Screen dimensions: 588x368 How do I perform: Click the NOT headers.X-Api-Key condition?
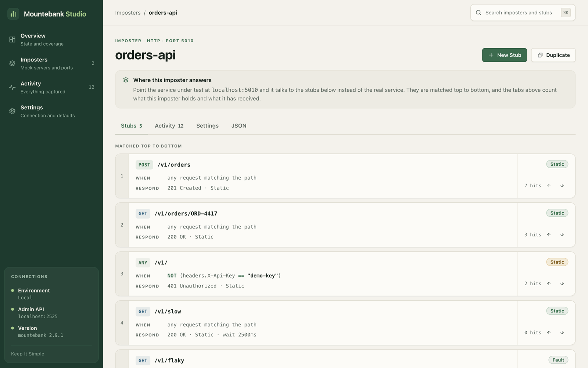[224, 276]
